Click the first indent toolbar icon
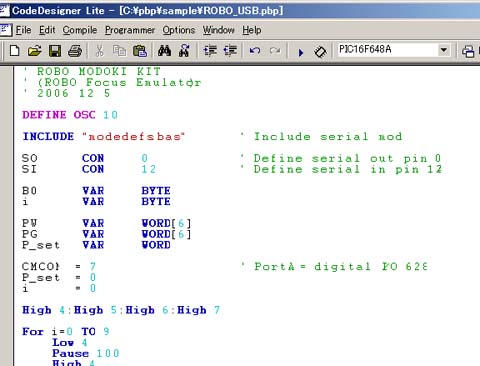480x366 pixels. (210, 51)
